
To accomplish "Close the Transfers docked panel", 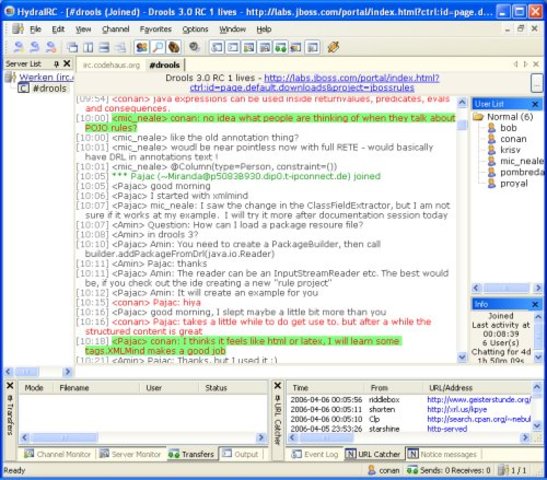I will click(10, 385).
